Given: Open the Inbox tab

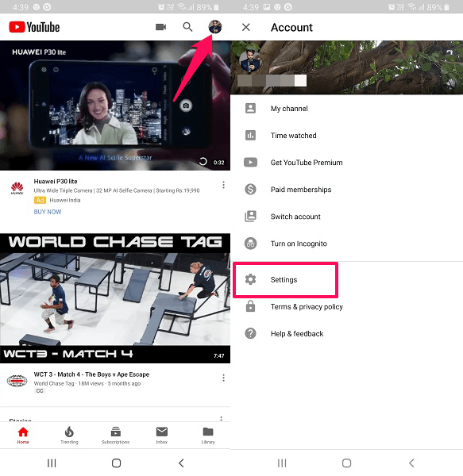Looking at the screenshot, I should (162, 436).
